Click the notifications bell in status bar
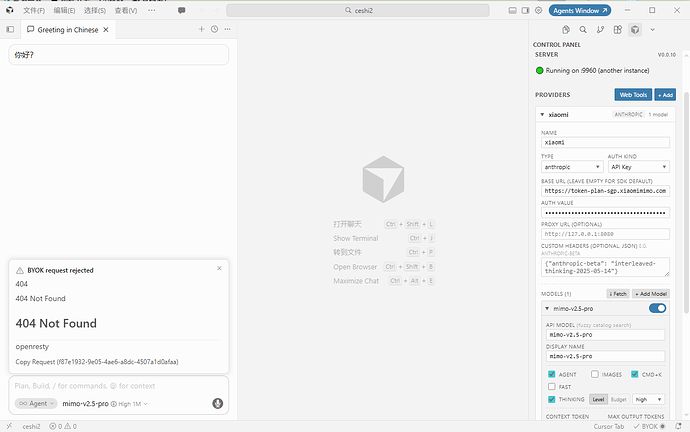Image resolution: width=690 pixels, height=432 pixels. [679, 426]
